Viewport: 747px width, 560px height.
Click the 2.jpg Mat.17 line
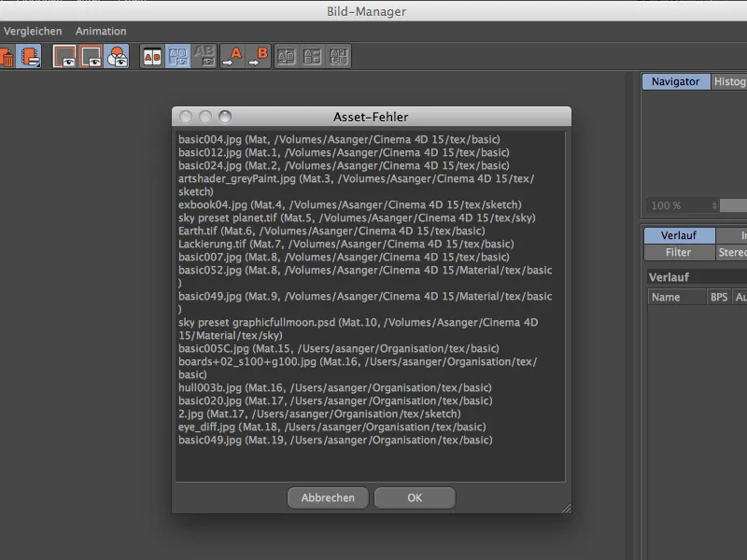coord(319,413)
